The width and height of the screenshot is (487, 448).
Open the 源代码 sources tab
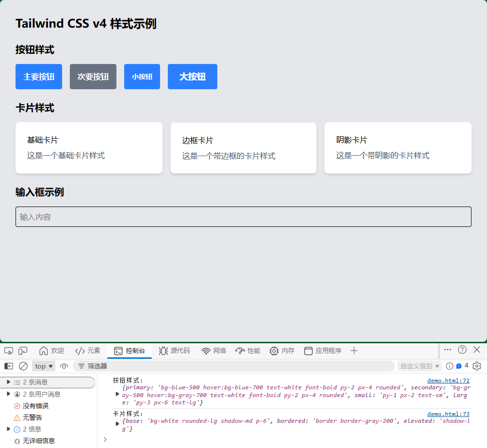(x=174, y=351)
